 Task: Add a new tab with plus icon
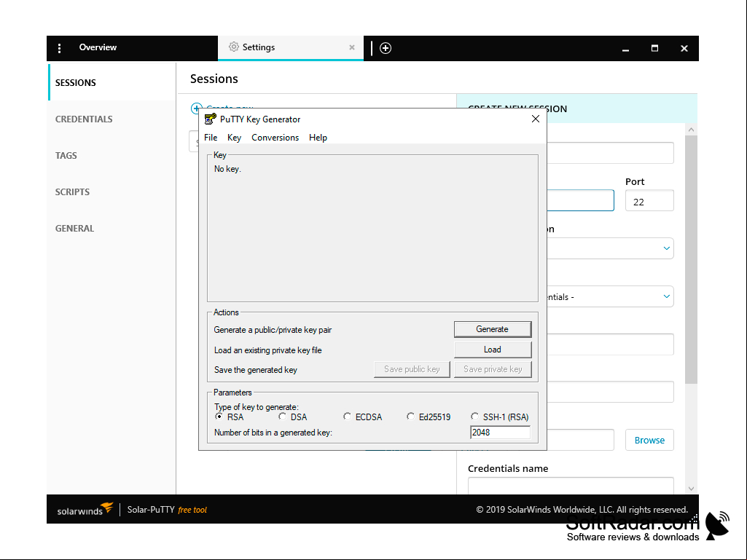click(386, 48)
